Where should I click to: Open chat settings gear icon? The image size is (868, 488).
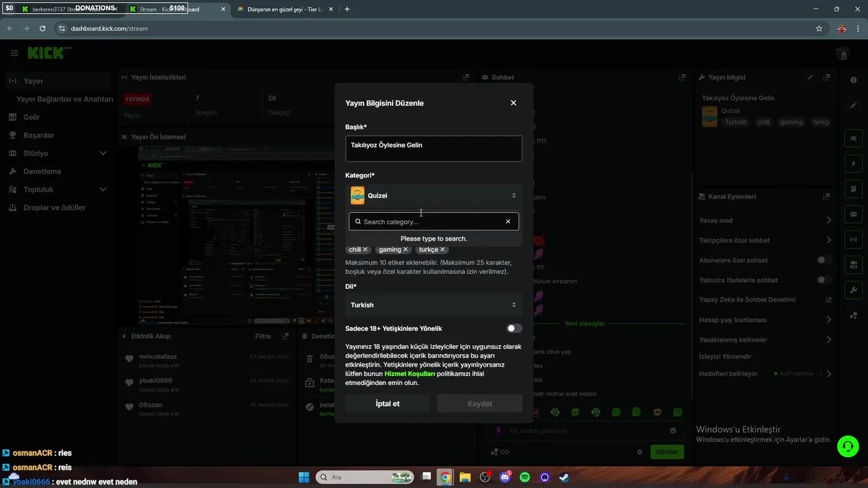tap(639, 452)
